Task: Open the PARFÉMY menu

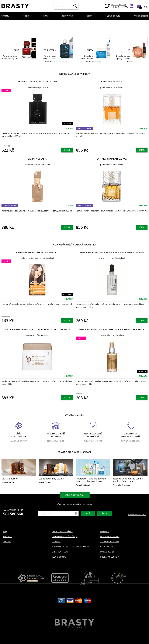Action: (x=5, y=16)
